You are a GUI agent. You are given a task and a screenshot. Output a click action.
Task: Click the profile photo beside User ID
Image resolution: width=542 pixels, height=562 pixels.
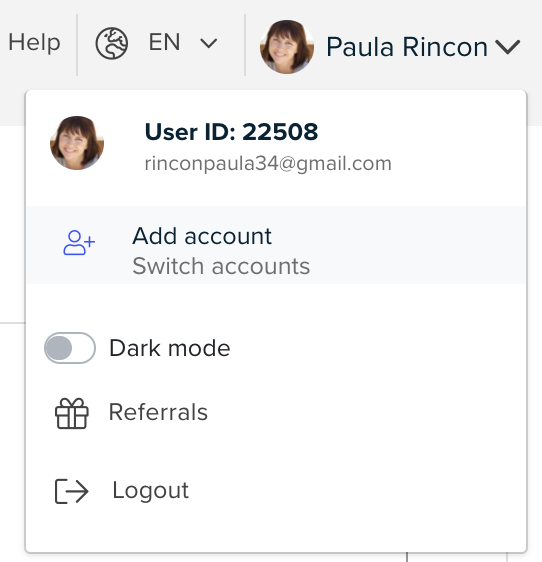[x=77, y=143]
